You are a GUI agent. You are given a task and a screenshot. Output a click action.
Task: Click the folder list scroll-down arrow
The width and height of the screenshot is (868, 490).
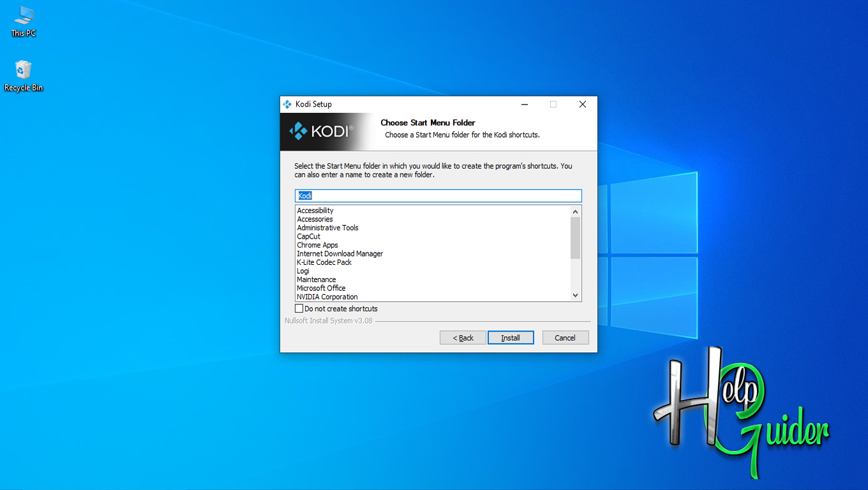[575, 295]
